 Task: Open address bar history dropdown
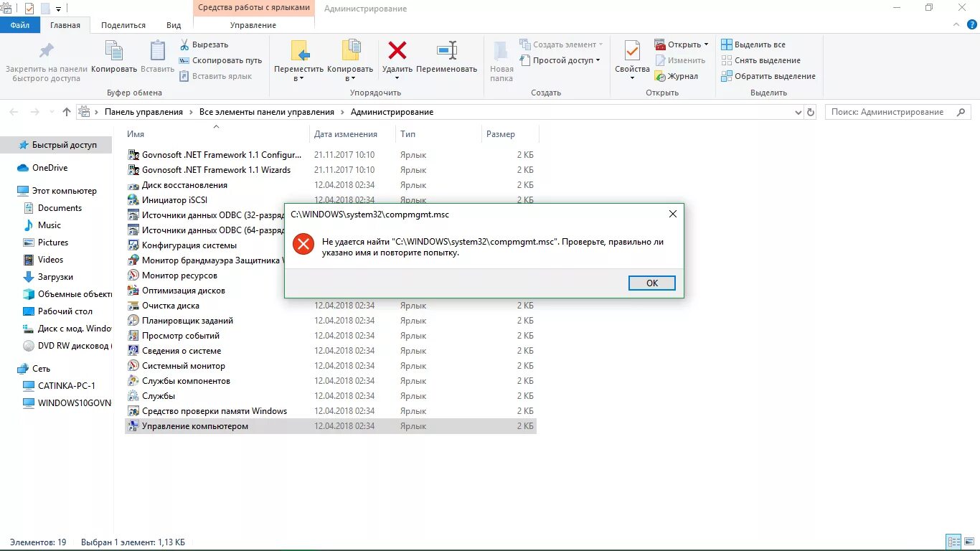798,113
